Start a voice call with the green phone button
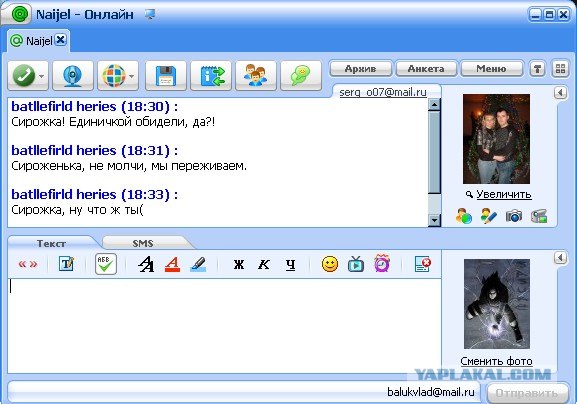This screenshot has width=577, height=404. pyautogui.click(x=24, y=75)
